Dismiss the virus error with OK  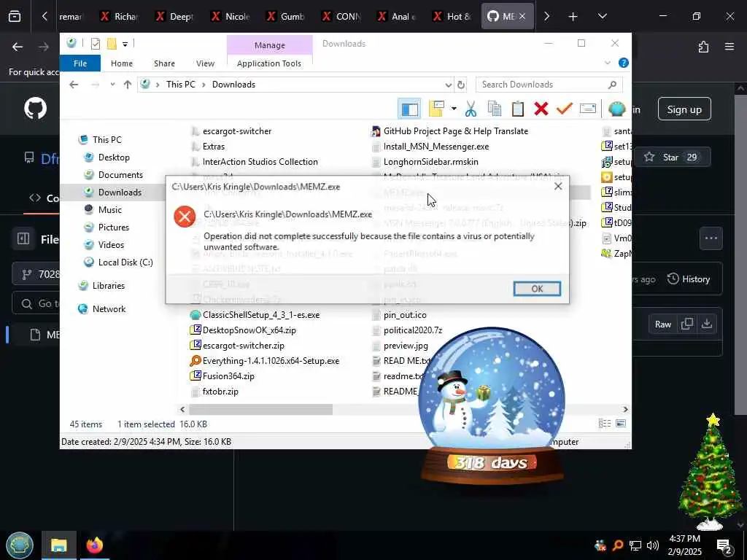[537, 289]
